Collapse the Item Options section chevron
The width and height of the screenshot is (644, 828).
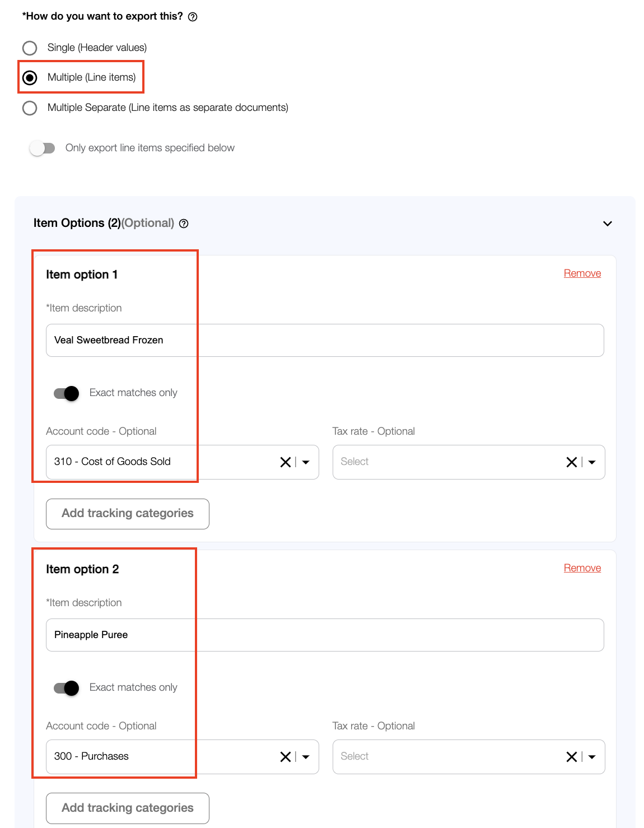tap(608, 224)
